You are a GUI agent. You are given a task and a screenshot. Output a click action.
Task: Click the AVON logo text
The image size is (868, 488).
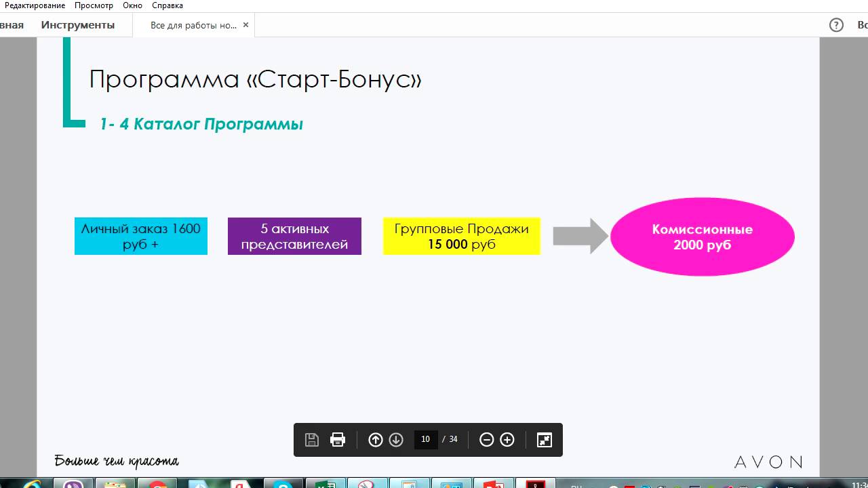768,462
